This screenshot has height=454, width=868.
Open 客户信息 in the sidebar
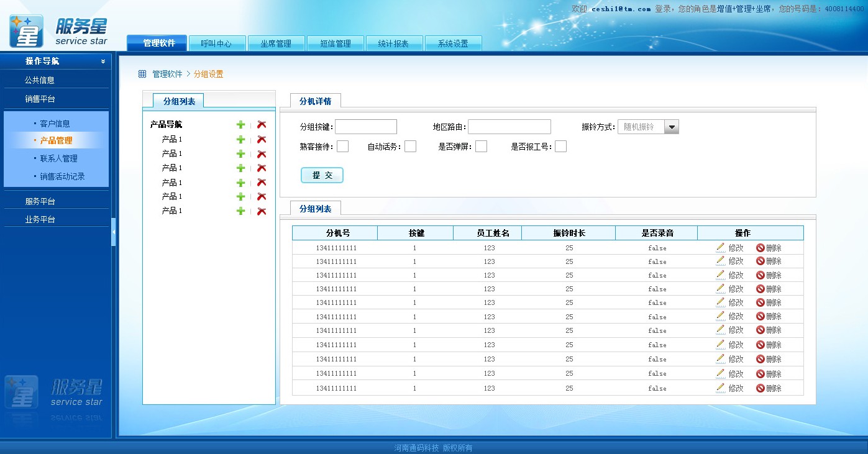55,124
